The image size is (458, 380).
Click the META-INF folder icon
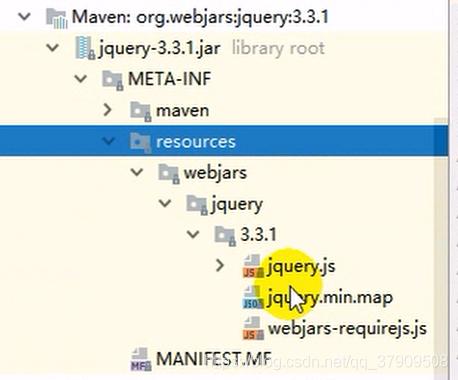[x=113, y=80]
